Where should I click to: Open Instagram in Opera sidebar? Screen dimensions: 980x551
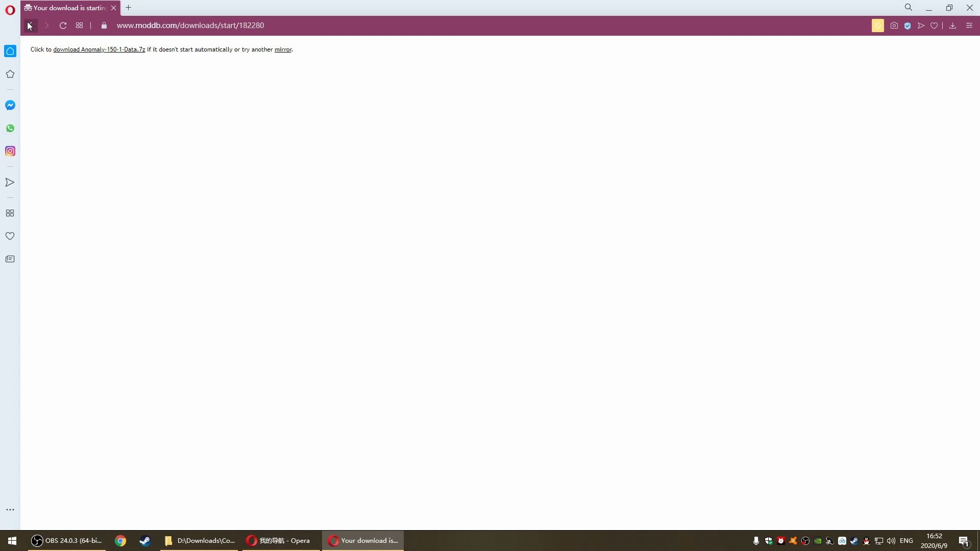pyautogui.click(x=10, y=151)
